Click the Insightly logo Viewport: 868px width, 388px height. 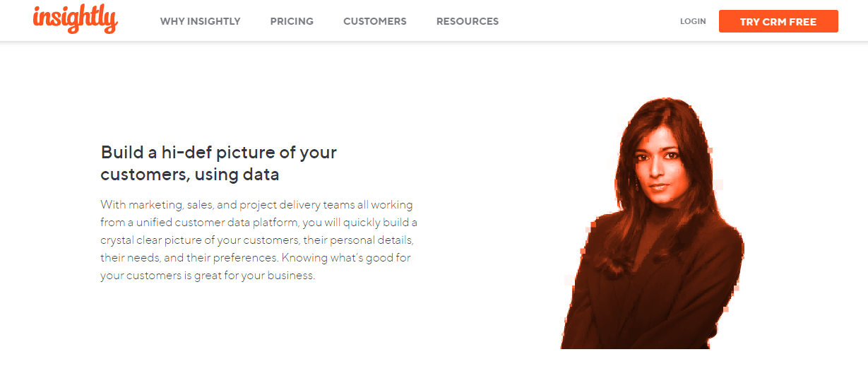coord(75,19)
